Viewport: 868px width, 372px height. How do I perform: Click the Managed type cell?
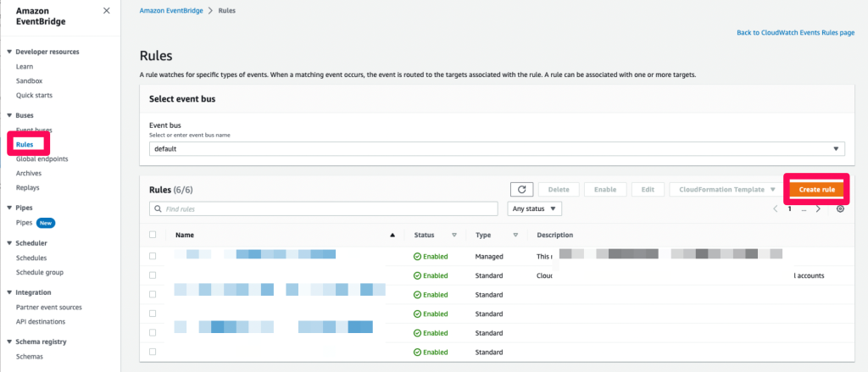coord(489,256)
